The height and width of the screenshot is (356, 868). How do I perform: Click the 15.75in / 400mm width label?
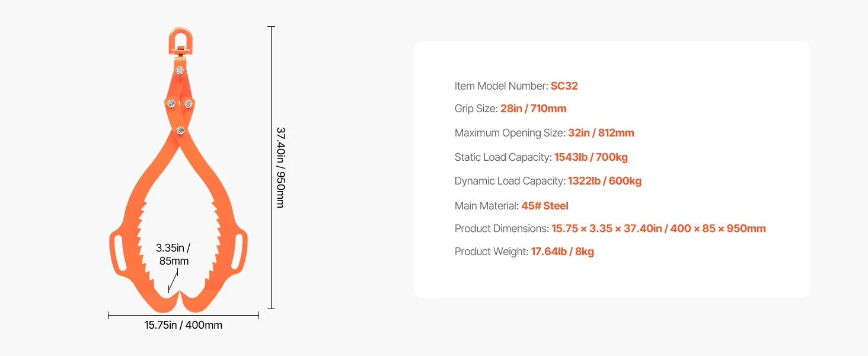183,325
